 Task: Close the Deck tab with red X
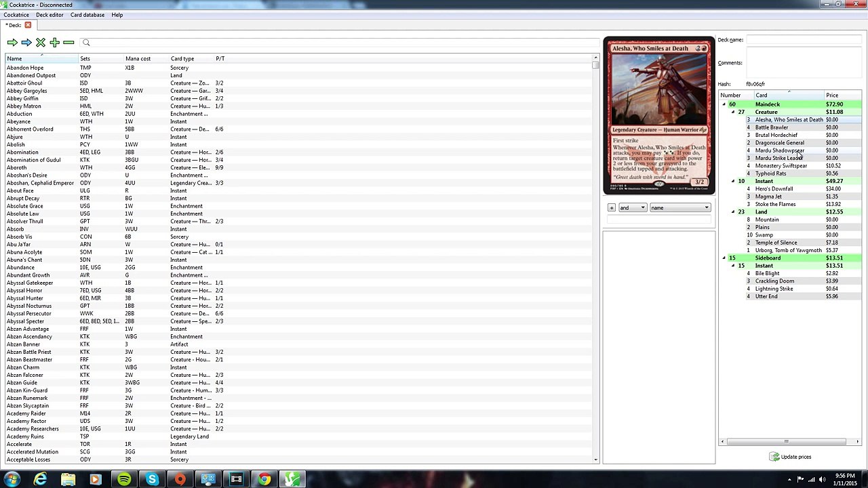(28, 25)
